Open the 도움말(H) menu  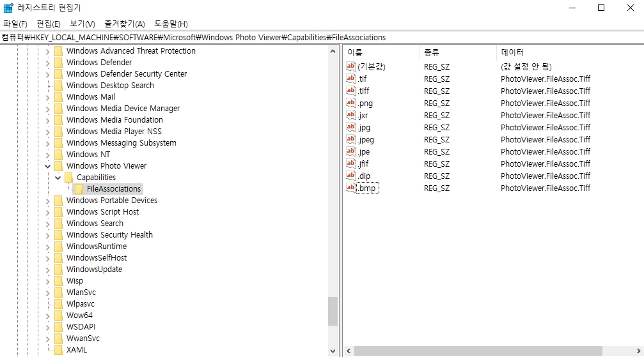tap(171, 24)
